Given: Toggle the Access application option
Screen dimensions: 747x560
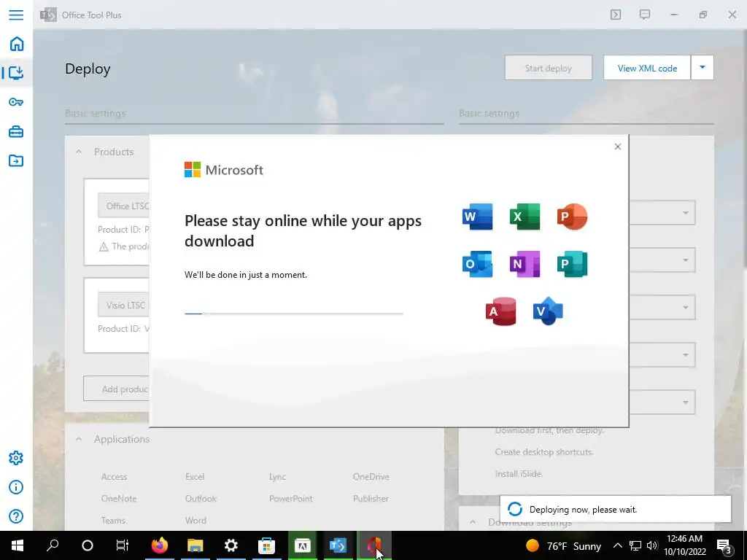Looking at the screenshot, I should click(114, 477).
